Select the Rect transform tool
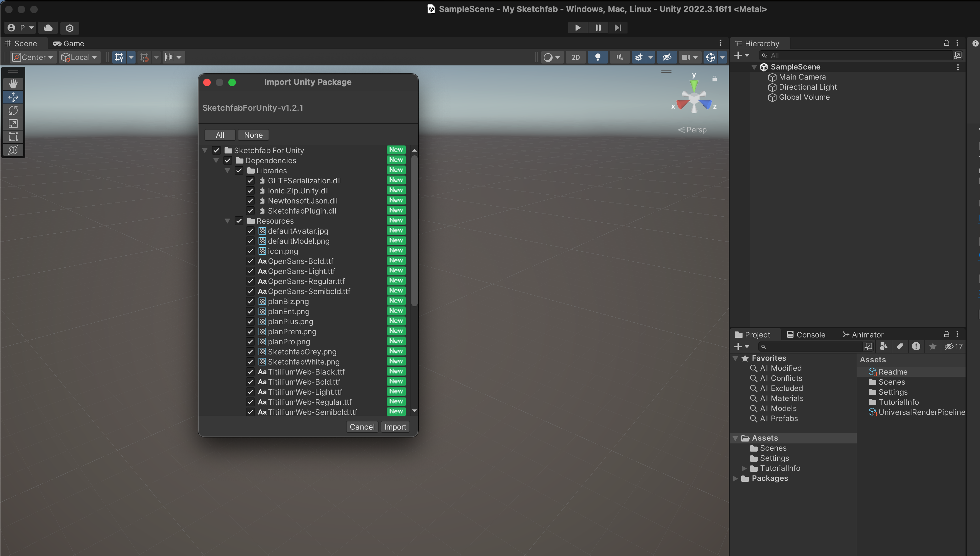The width and height of the screenshot is (980, 556). tap(13, 137)
